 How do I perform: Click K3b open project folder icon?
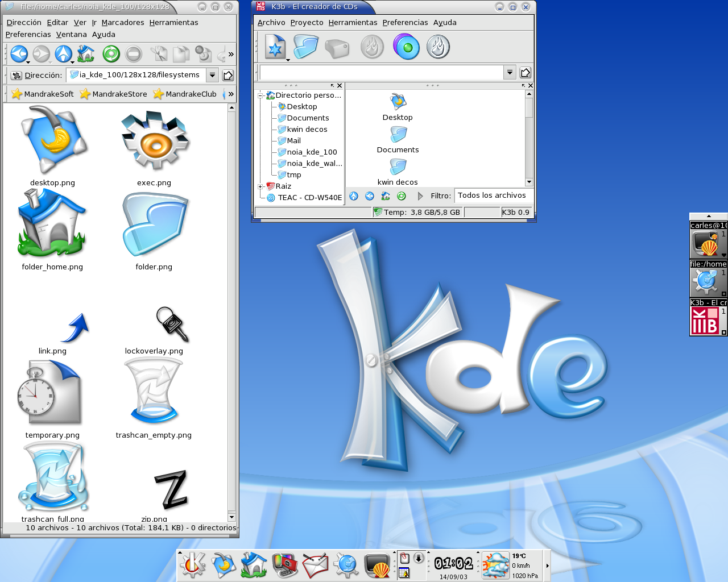(305, 47)
